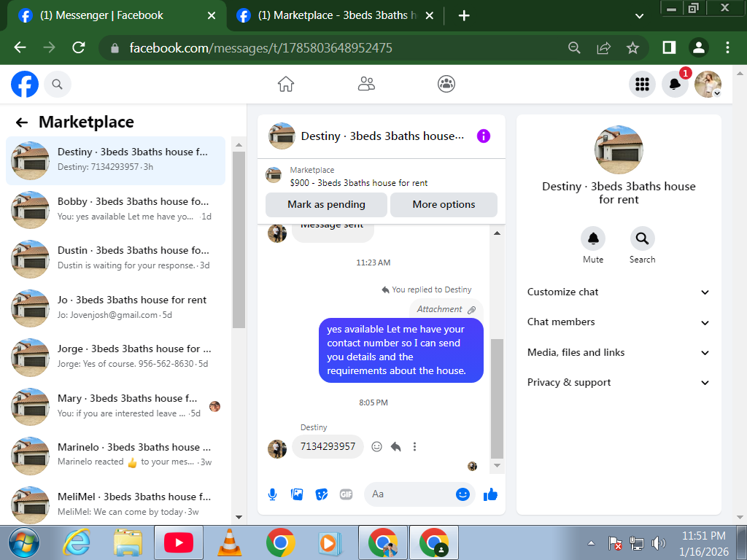This screenshot has width=747, height=560.
Task: Bookmark this page with star icon
Action: [632, 47]
